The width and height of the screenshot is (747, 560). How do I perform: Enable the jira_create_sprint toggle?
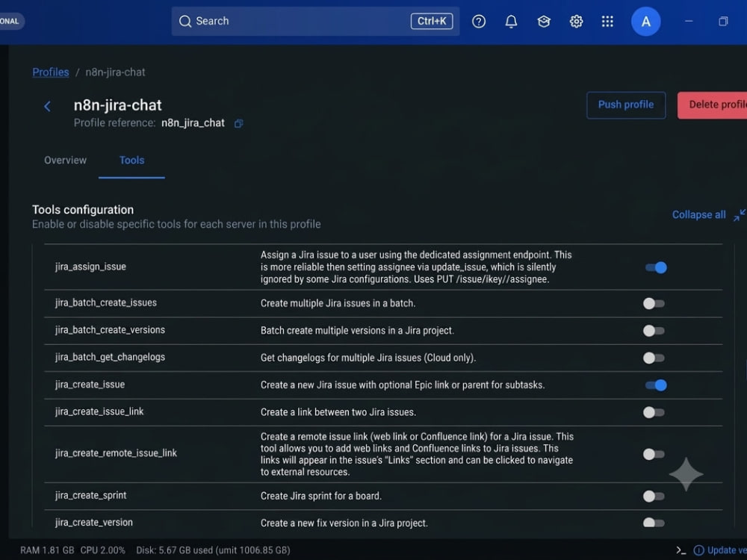(x=654, y=497)
